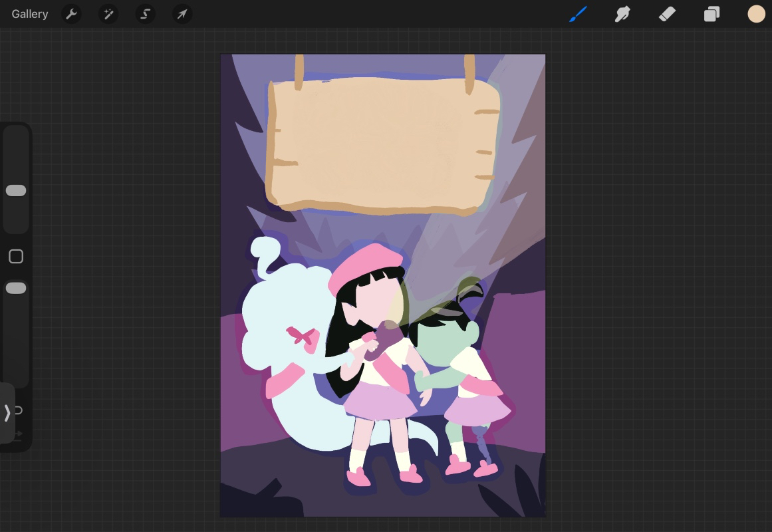Tap the square Modify button in sidebar
The width and height of the screenshot is (772, 532).
16,257
